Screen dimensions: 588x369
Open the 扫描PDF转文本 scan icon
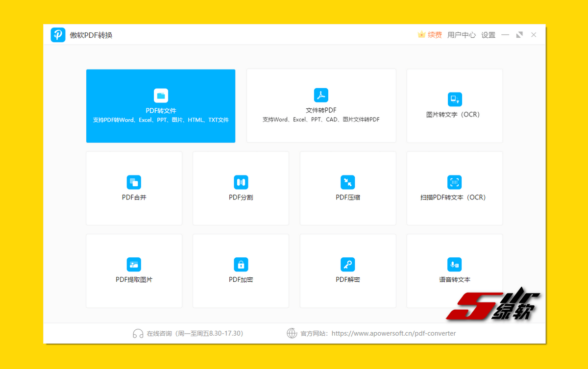455,182
